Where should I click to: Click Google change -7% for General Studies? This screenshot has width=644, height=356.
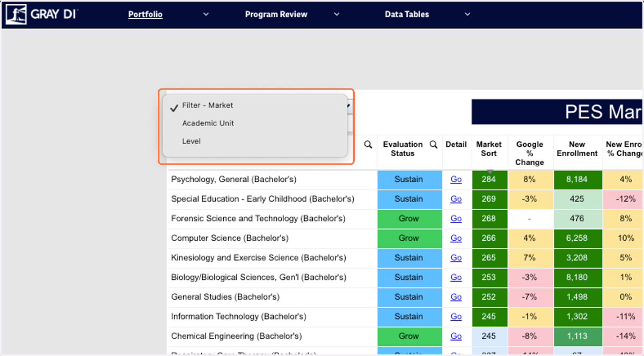coord(530,297)
